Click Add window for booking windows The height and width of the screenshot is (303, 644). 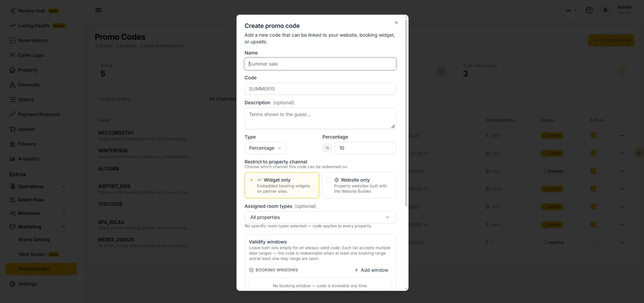pos(372,270)
